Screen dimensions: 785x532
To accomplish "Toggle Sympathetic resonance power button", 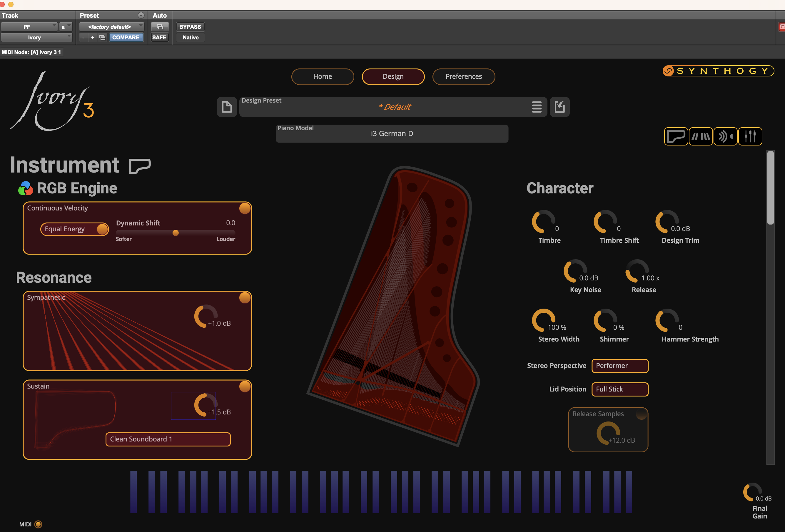I will (245, 298).
